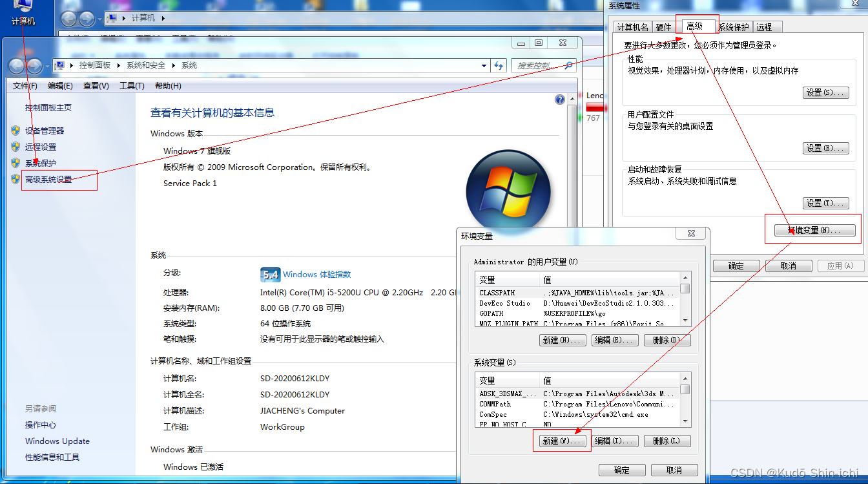Screen dimensions: 868x484
Task: Select the CLASSPATH user variable row
Action: point(578,293)
